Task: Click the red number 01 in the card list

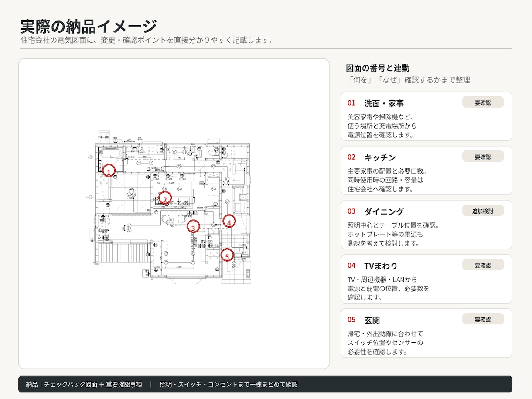Action: pos(351,103)
